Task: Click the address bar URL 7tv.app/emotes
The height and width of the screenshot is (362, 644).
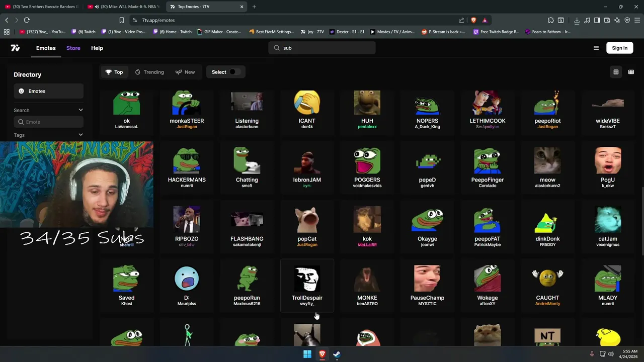Action: click(158, 20)
